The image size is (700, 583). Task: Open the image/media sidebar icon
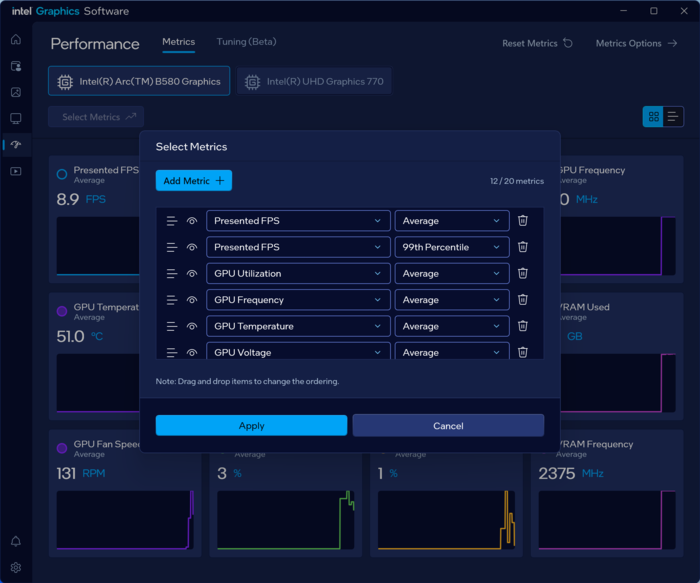tap(16, 92)
